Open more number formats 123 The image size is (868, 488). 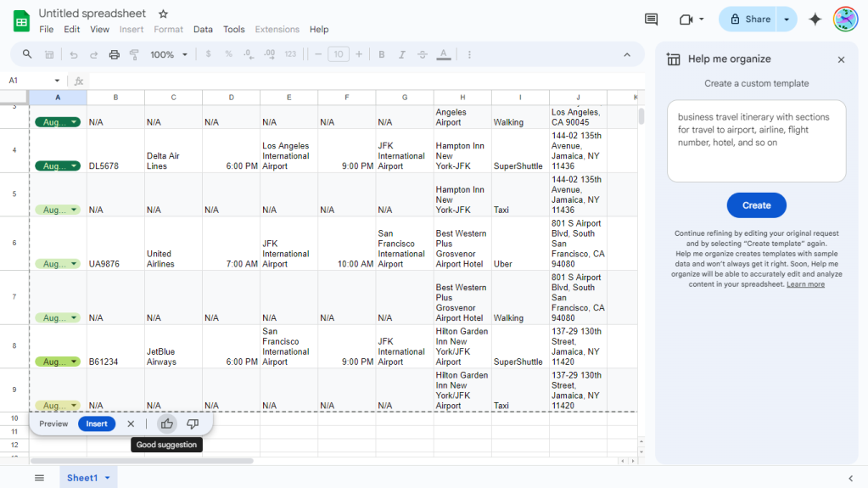pos(290,54)
